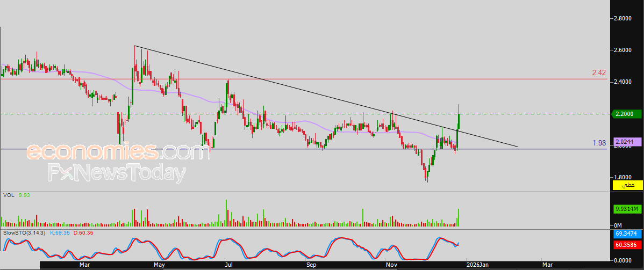Click the purple 2.0244 moving average tag
The image size is (644, 270).
click(x=628, y=141)
